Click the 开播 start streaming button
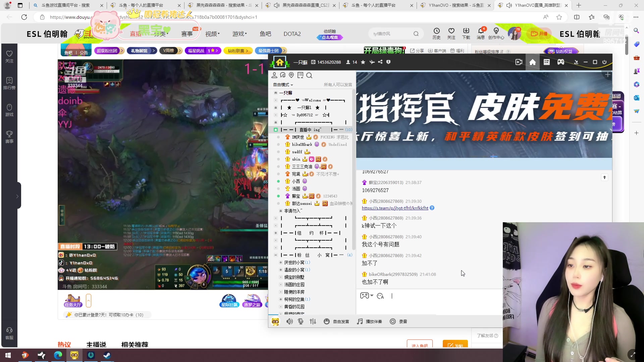The height and width of the screenshot is (362, 644). [539, 34]
